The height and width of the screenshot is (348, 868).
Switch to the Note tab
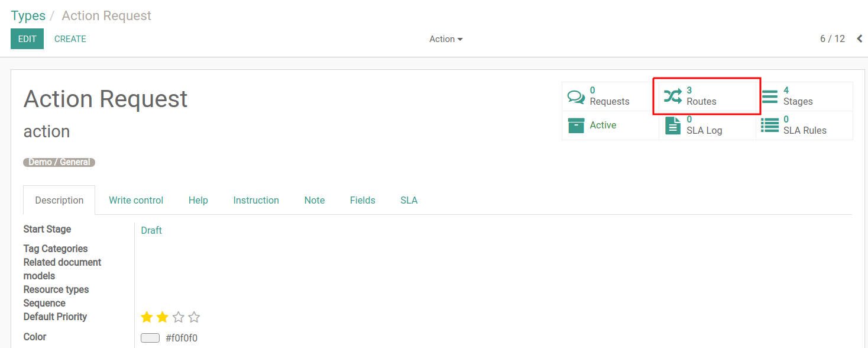pyautogui.click(x=315, y=200)
